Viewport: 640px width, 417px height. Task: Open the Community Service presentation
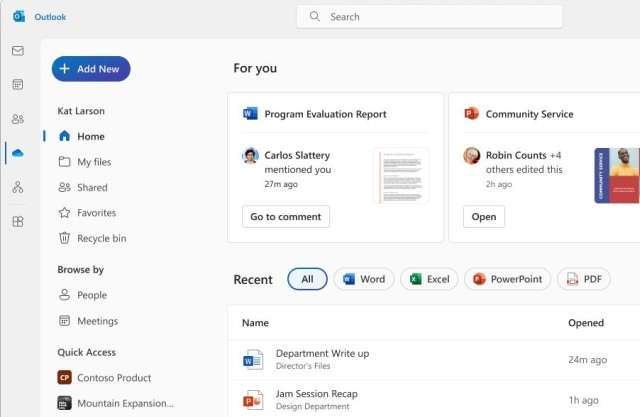484,216
